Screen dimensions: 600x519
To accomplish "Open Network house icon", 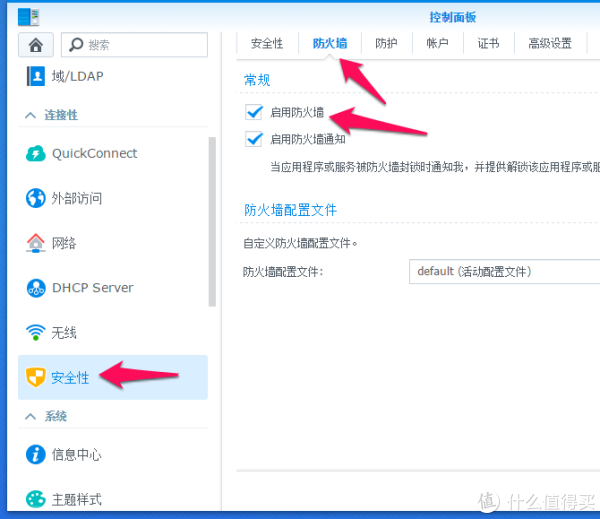I will coord(36,243).
